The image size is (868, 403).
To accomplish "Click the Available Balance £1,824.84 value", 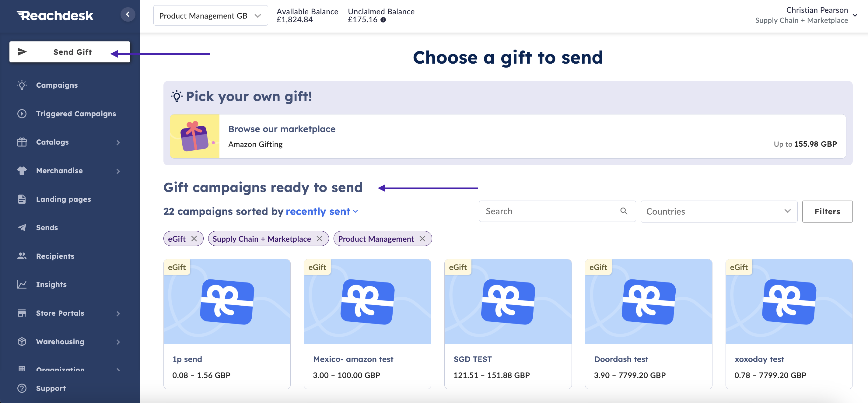I will pos(295,19).
